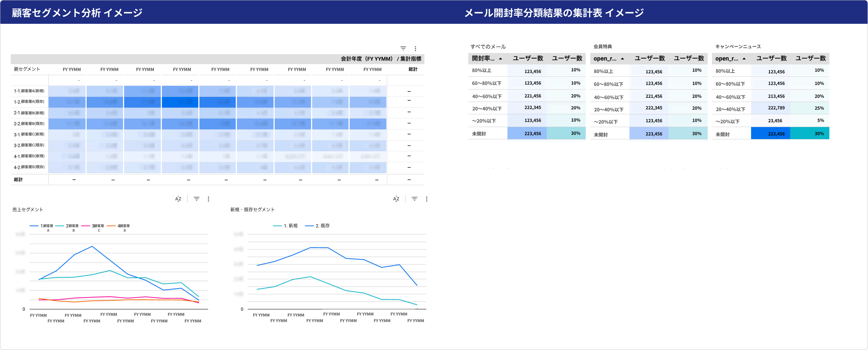
Task: Click AZ sort icon above 売上セグメント chart
Action: click(178, 199)
